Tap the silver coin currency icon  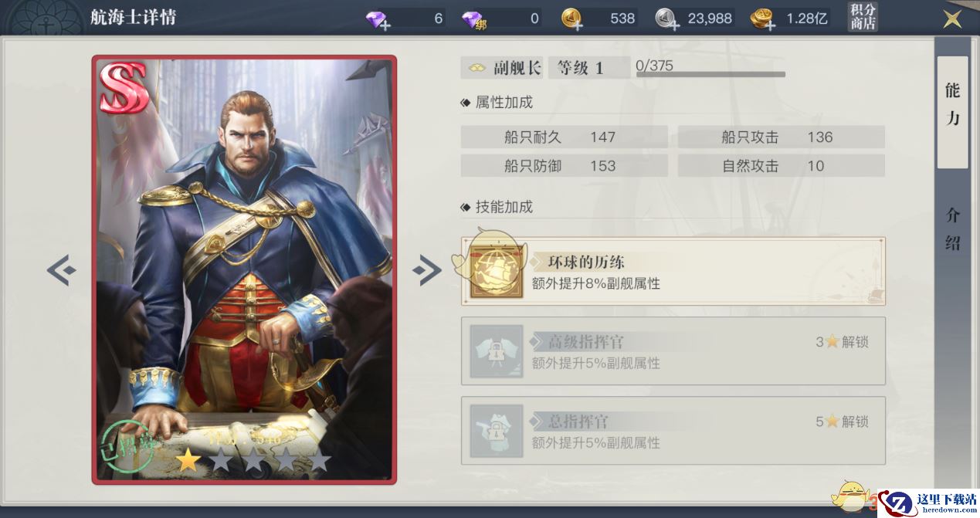pyautogui.click(x=667, y=19)
